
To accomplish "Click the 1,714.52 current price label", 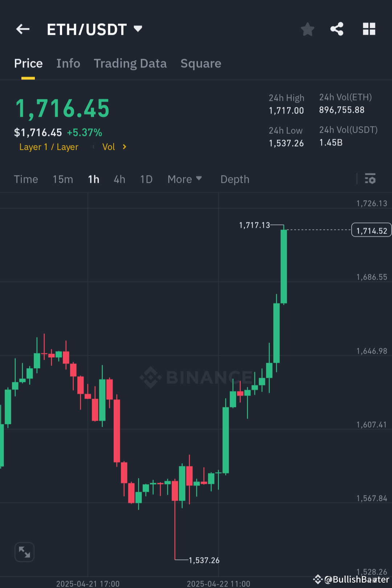I will tap(371, 230).
